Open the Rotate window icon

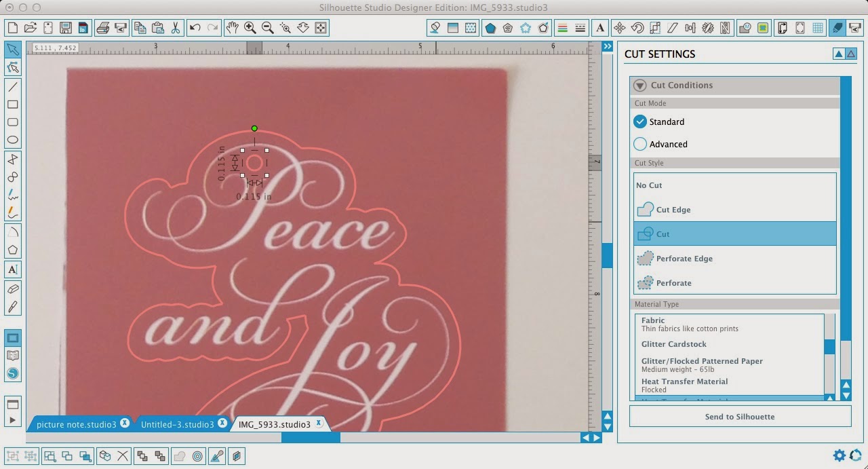click(637, 28)
